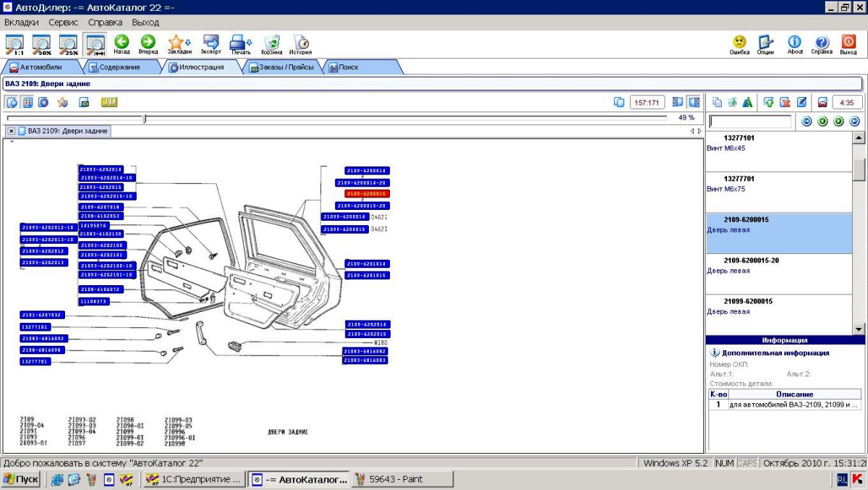Select part 2109-6200015-20 Дверь левая in list
The width and height of the screenshot is (868, 490).
(x=779, y=274)
